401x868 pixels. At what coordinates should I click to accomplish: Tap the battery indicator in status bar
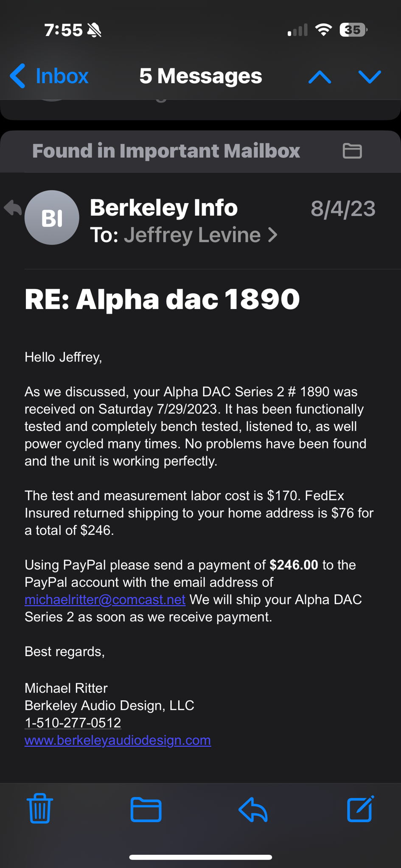pyautogui.click(x=353, y=30)
